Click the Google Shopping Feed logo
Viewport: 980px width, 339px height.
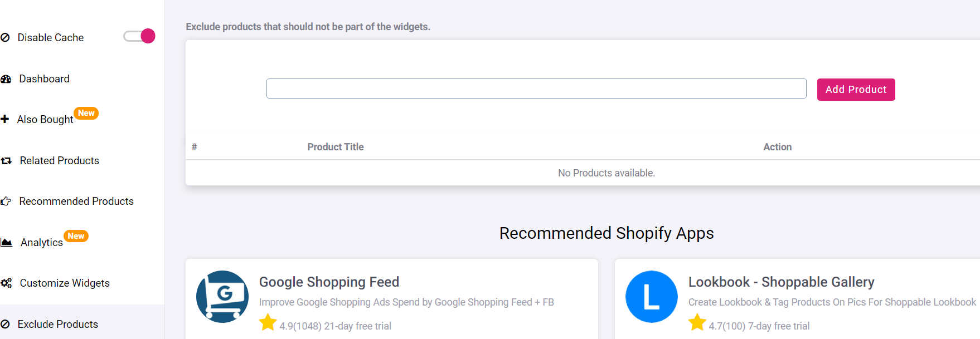pos(222,297)
